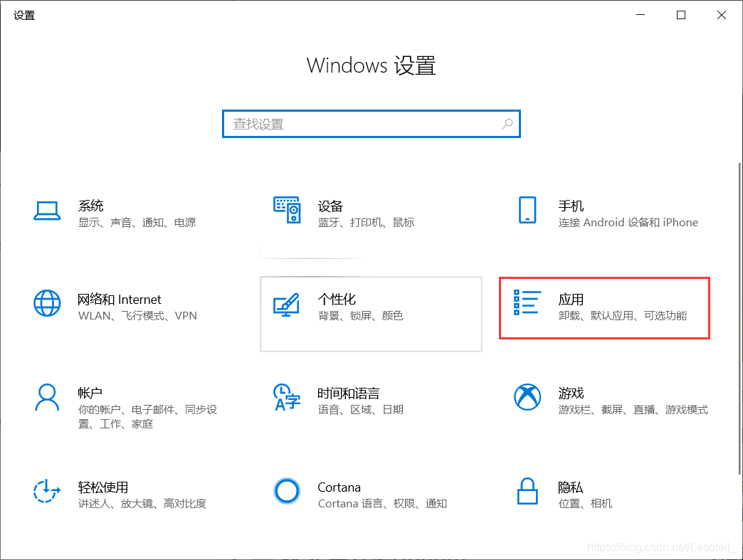Click the Cortana ring icon

click(287, 491)
